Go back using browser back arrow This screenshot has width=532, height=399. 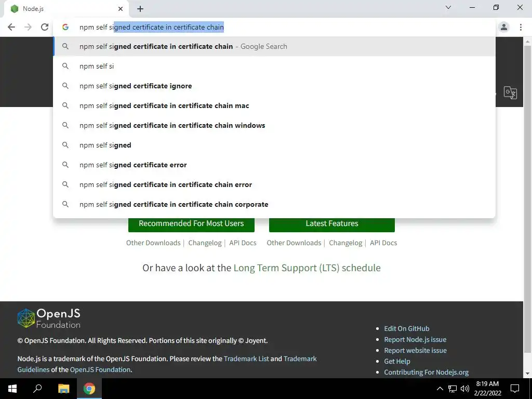pos(11,27)
